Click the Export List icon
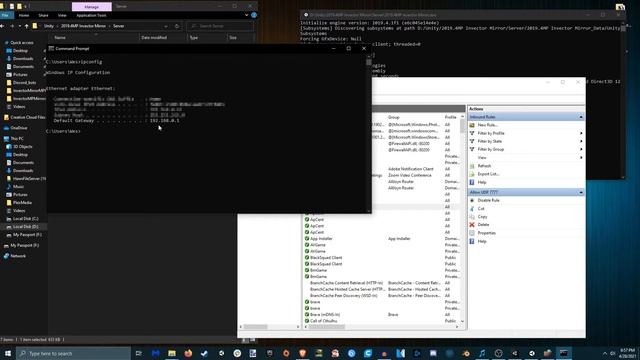 472,174
